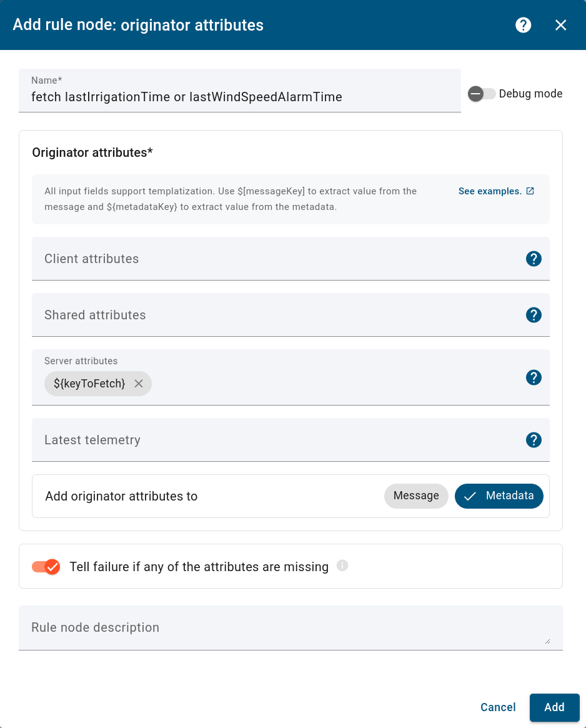
Task: Click the info icon beside missing attributes option
Action: coord(342,566)
